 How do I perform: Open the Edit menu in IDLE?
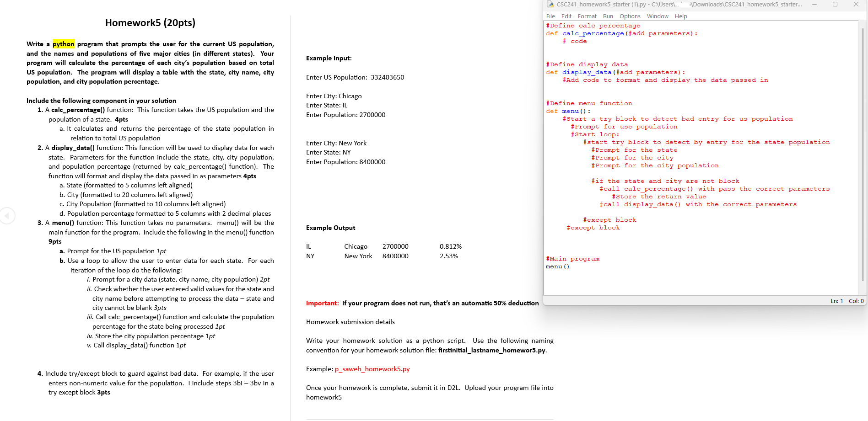tap(566, 16)
